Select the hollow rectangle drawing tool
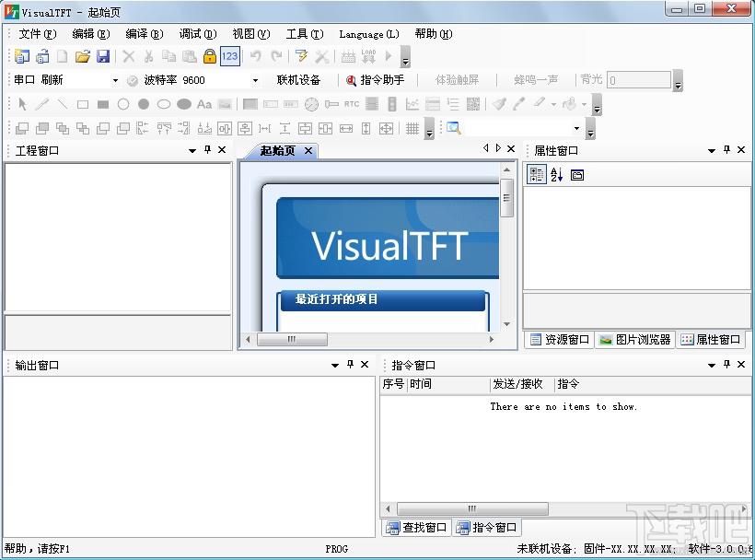Viewport: 755px width, 560px height. coord(83,104)
